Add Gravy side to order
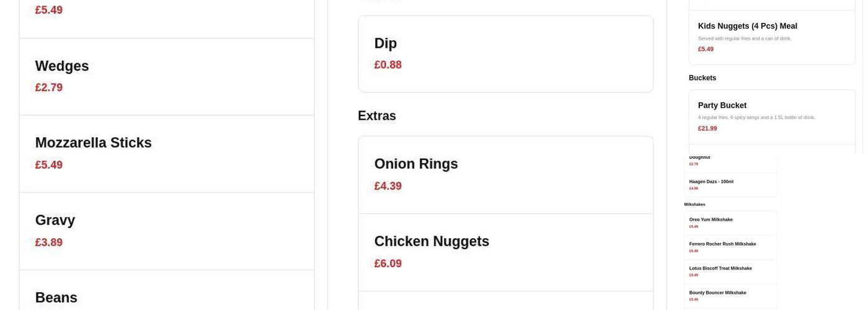Screen dimensions: 868x310 coord(166,231)
